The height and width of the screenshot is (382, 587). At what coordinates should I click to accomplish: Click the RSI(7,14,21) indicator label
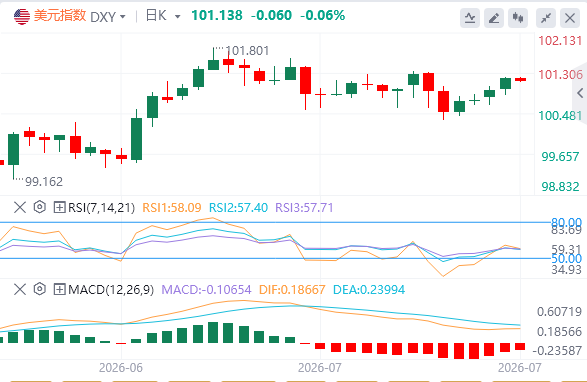(101, 207)
